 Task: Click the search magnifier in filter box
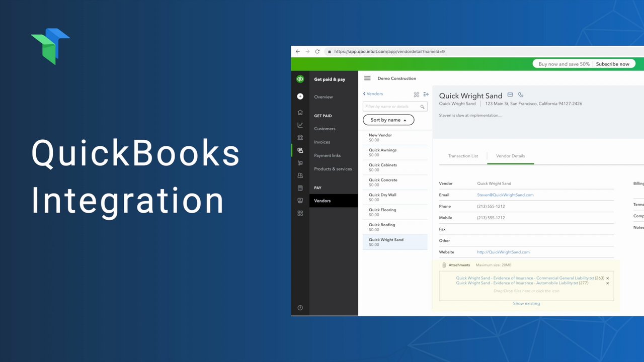[x=423, y=107]
